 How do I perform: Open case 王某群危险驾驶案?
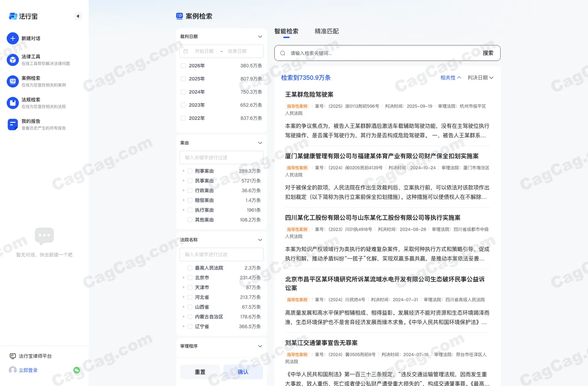click(309, 95)
